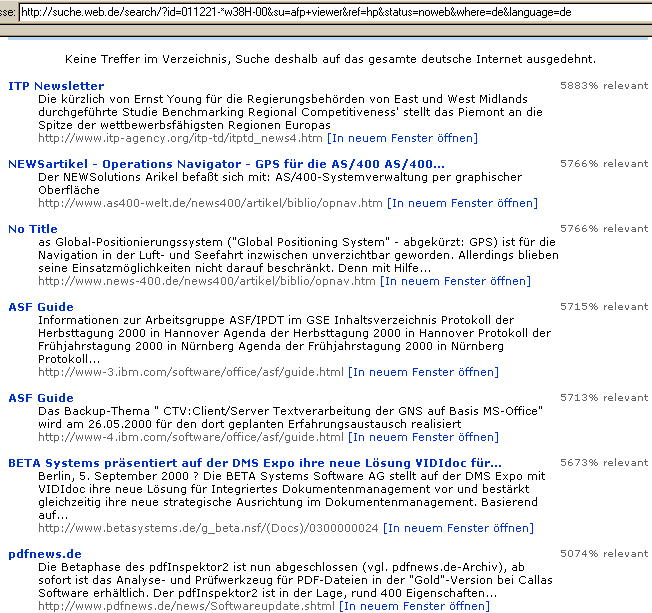Click the Herbsttagung 2000 Hannover description
This screenshot has height=613, width=652.
(x=294, y=339)
